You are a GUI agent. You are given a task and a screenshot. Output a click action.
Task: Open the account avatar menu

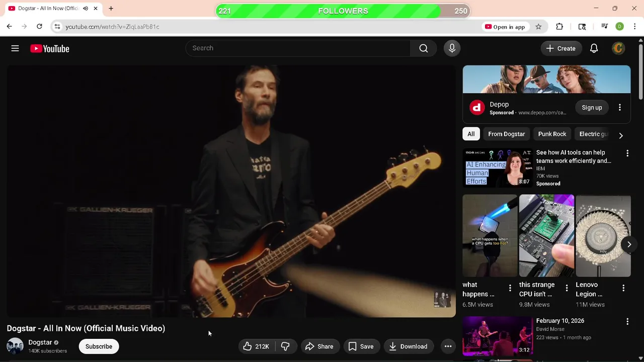(x=618, y=48)
